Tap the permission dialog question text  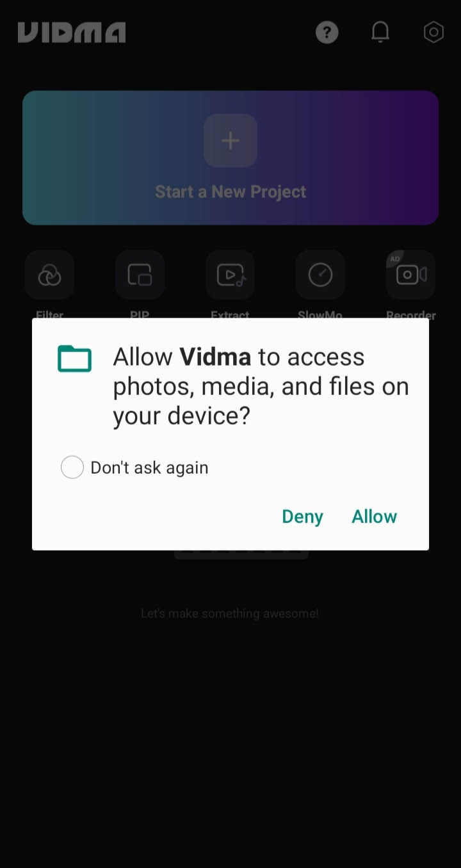click(261, 387)
